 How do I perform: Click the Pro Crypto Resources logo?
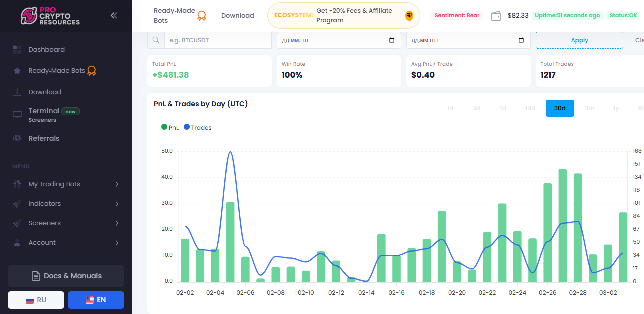point(50,16)
